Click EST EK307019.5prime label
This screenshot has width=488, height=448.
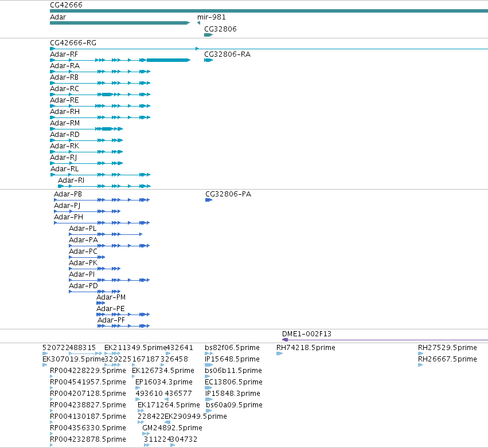click(73, 359)
